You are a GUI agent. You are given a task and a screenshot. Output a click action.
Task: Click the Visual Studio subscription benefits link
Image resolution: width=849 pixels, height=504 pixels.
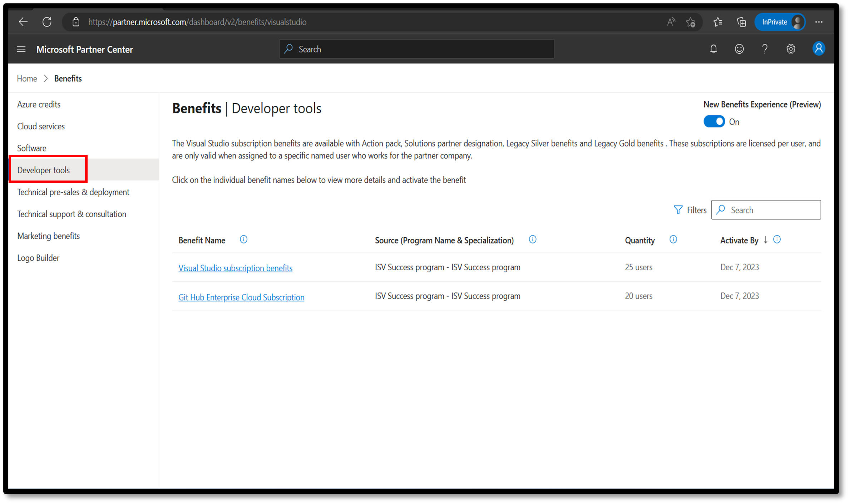pos(236,268)
